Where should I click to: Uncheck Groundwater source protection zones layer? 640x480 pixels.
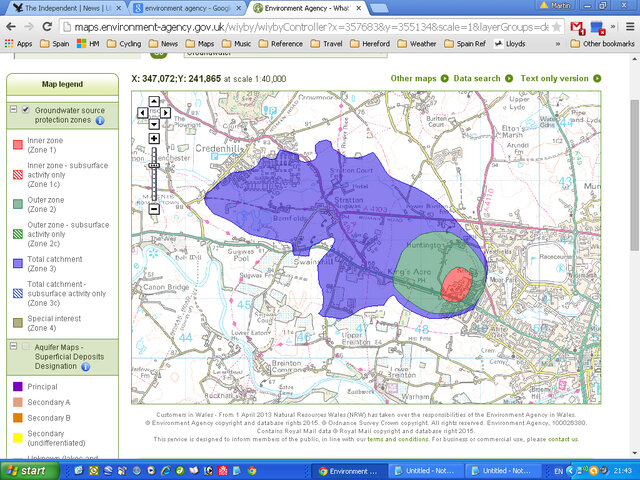(x=26, y=109)
